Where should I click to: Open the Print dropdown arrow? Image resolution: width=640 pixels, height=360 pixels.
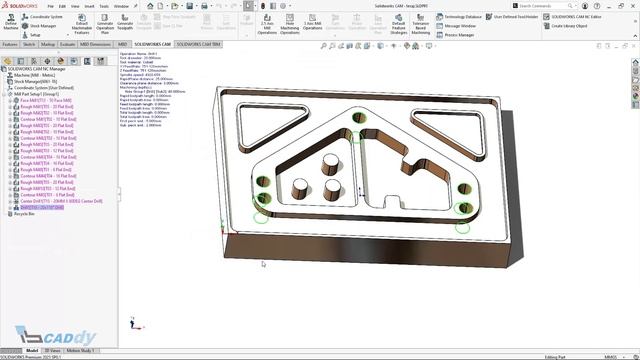coord(211,6)
